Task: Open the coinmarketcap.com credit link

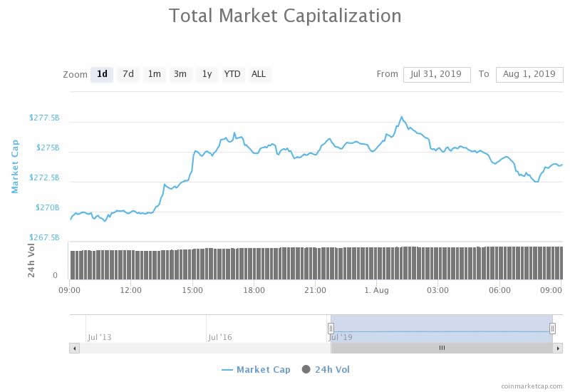Action: coord(531,386)
